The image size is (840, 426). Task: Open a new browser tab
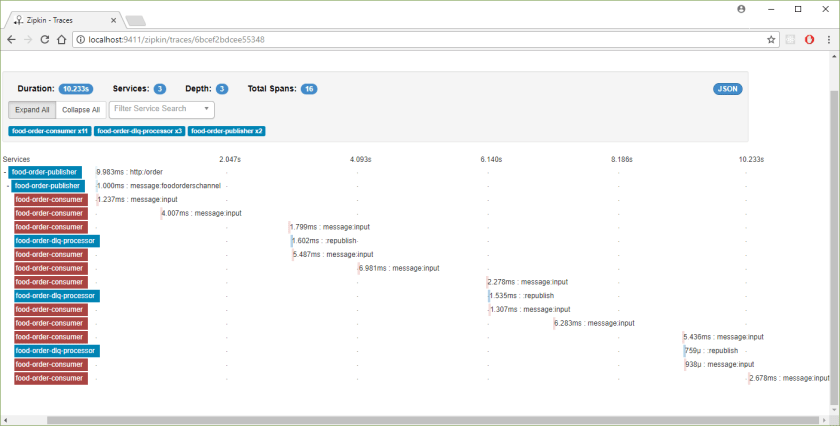pos(135,19)
